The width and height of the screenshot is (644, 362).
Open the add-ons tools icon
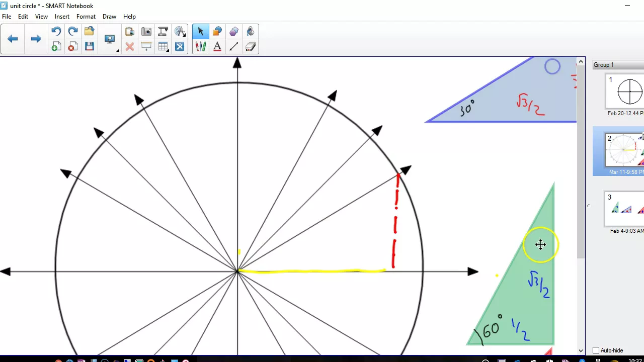(180, 47)
